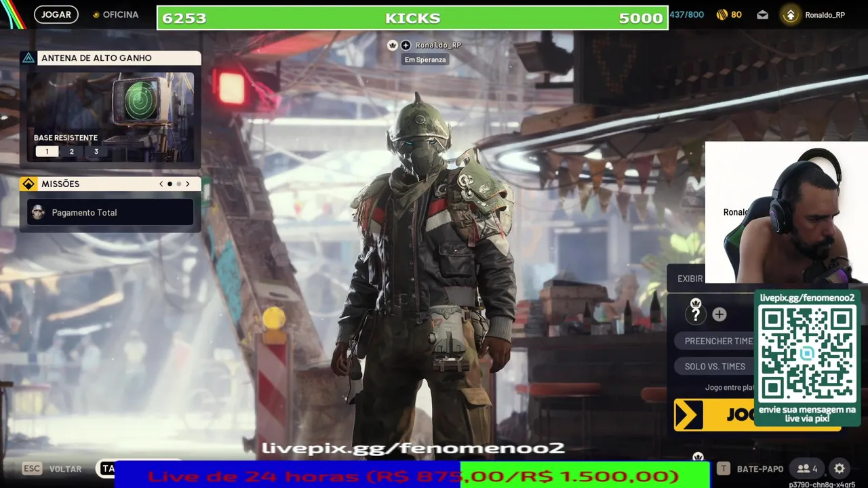Click the T key icon beside BATE-PAPO
Viewport: 868px width, 488px height.
click(724, 468)
